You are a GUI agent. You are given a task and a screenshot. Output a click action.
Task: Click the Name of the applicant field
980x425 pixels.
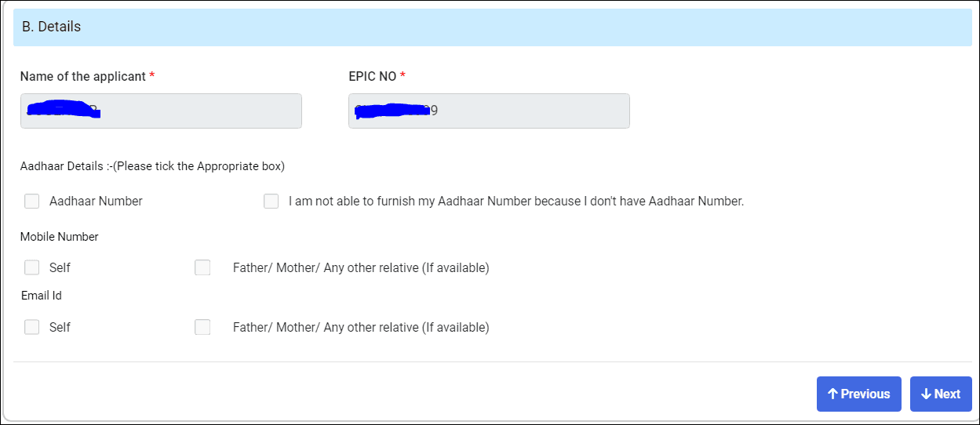pyautogui.click(x=161, y=111)
